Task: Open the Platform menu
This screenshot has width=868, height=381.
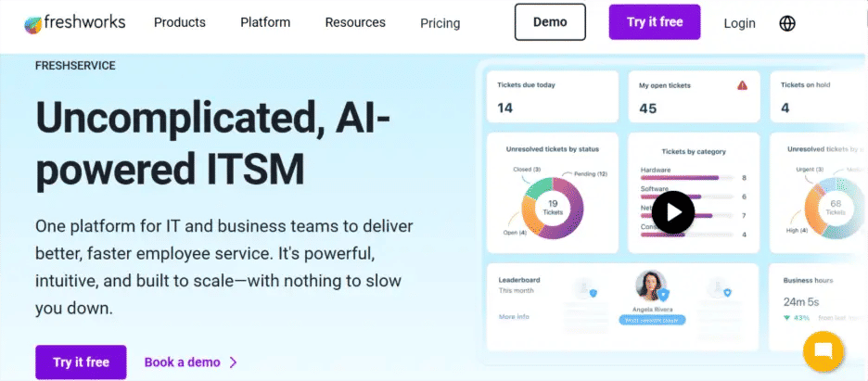Action: click(x=265, y=22)
